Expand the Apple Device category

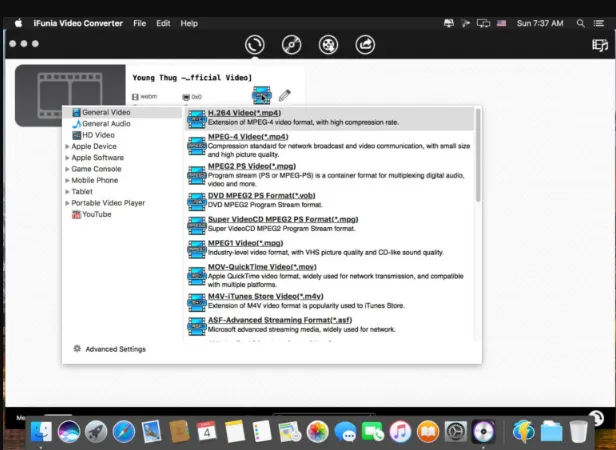91,146
